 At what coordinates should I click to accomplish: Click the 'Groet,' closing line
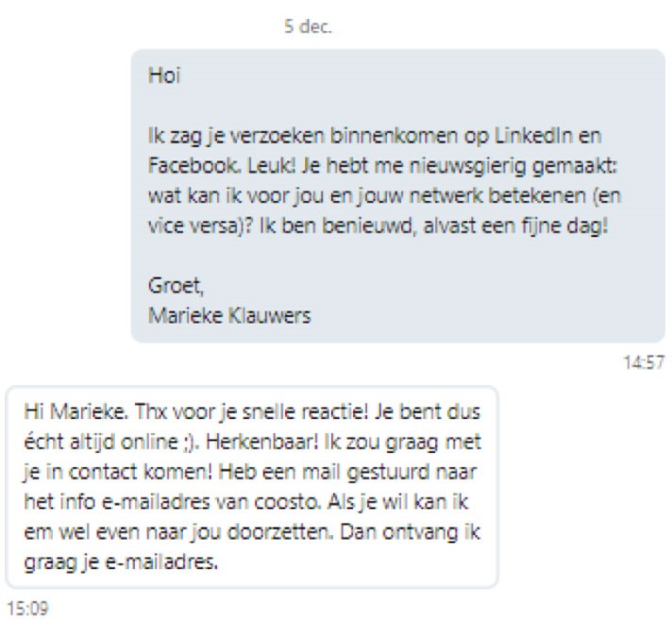[x=176, y=285]
